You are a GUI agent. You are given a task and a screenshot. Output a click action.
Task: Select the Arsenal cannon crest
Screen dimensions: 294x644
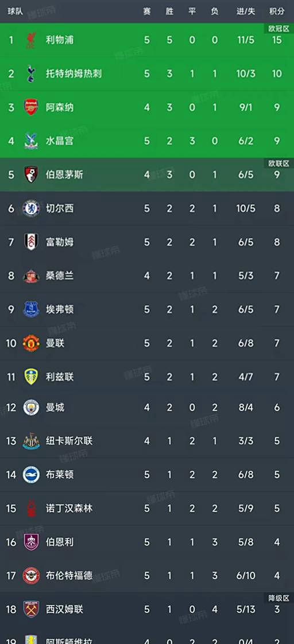[x=31, y=107]
